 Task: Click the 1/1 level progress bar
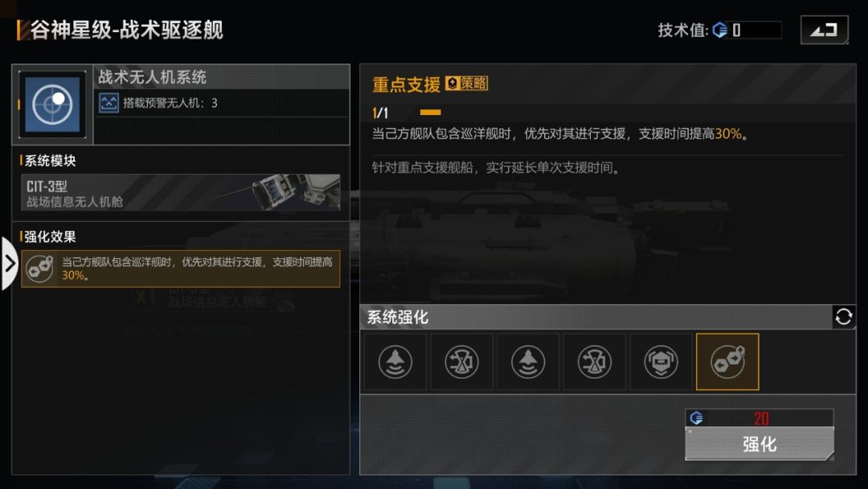431,113
